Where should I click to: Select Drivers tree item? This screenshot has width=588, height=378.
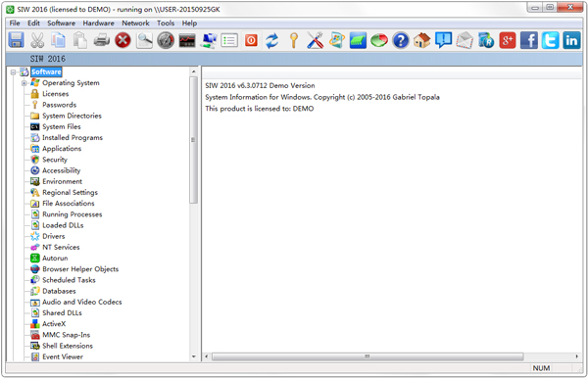point(53,236)
